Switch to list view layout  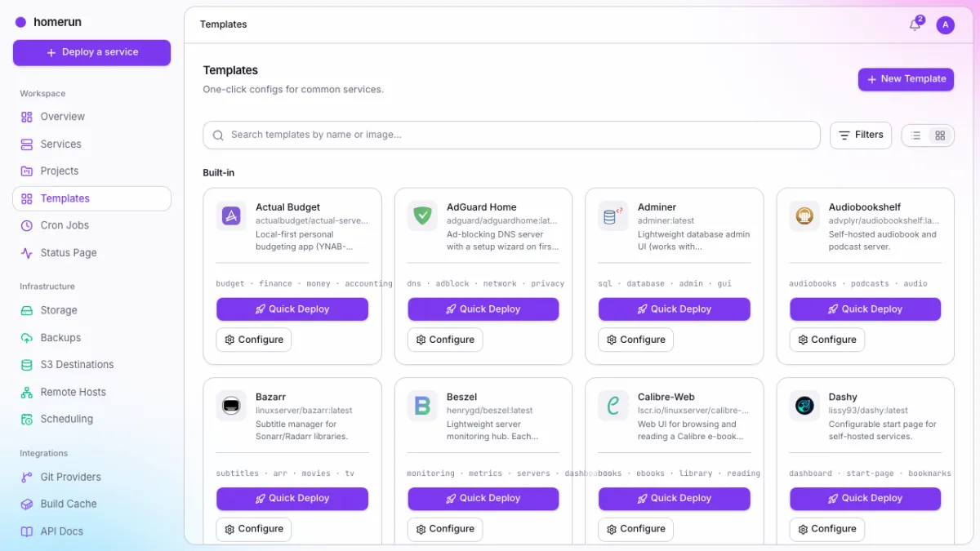click(x=915, y=136)
